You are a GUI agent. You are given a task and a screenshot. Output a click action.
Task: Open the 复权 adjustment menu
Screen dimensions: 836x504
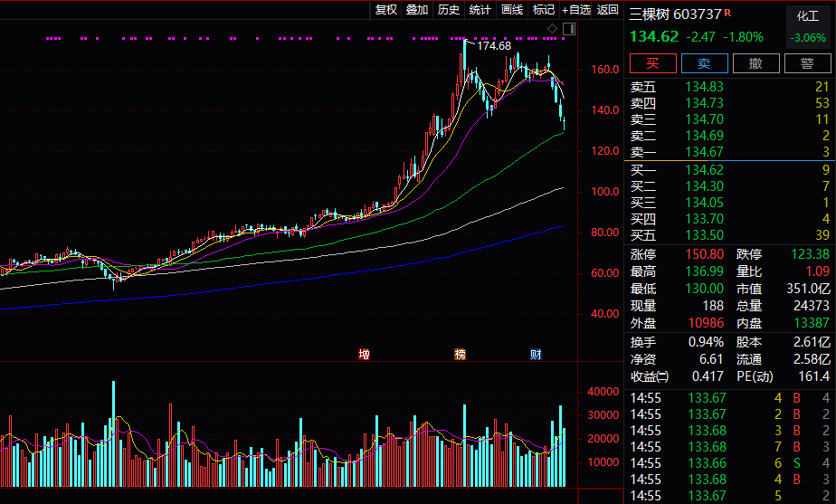(x=386, y=10)
